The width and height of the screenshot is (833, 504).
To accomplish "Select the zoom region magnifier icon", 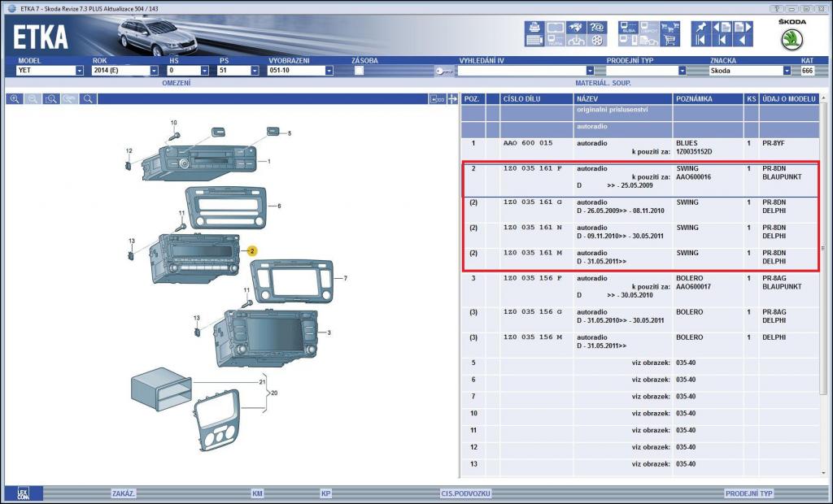I will (x=51, y=99).
